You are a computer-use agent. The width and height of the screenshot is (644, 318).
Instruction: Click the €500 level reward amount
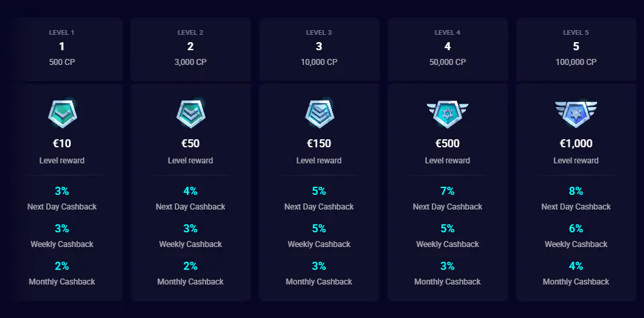click(447, 143)
